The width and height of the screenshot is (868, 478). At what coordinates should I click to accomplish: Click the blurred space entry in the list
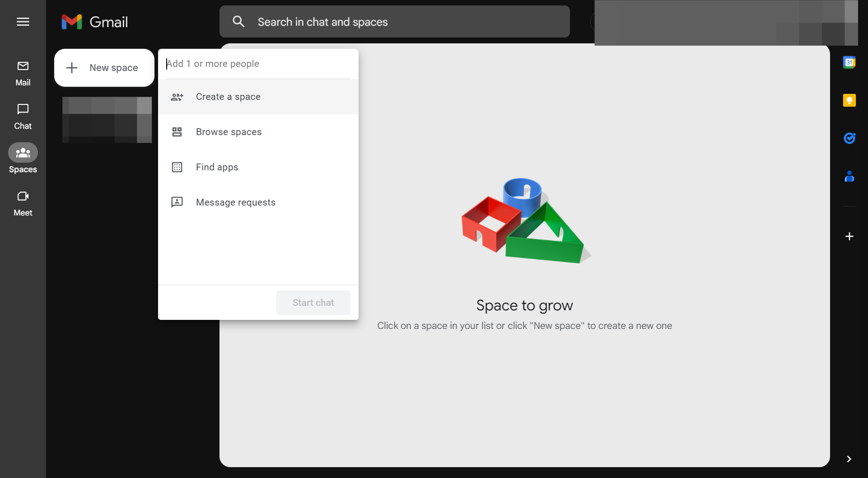click(x=107, y=120)
